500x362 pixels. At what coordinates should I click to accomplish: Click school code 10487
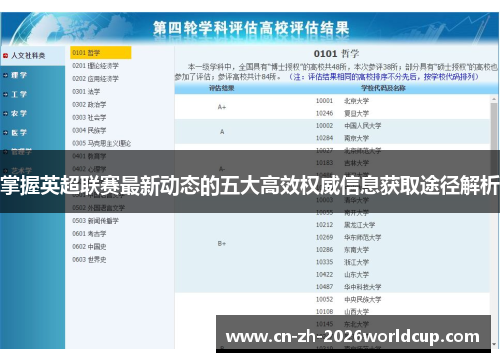pyautogui.click(x=324, y=287)
